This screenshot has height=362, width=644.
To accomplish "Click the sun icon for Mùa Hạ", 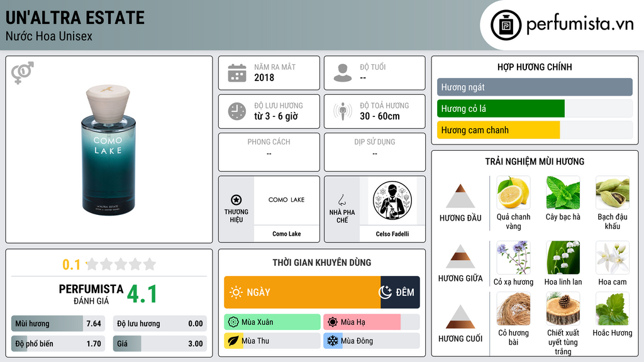I will pyautogui.click(x=333, y=322).
